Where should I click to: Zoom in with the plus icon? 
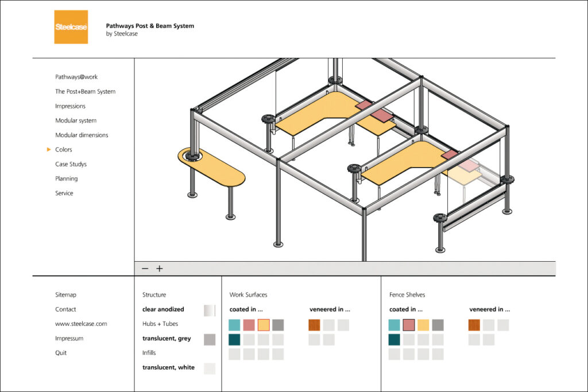coord(160,269)
